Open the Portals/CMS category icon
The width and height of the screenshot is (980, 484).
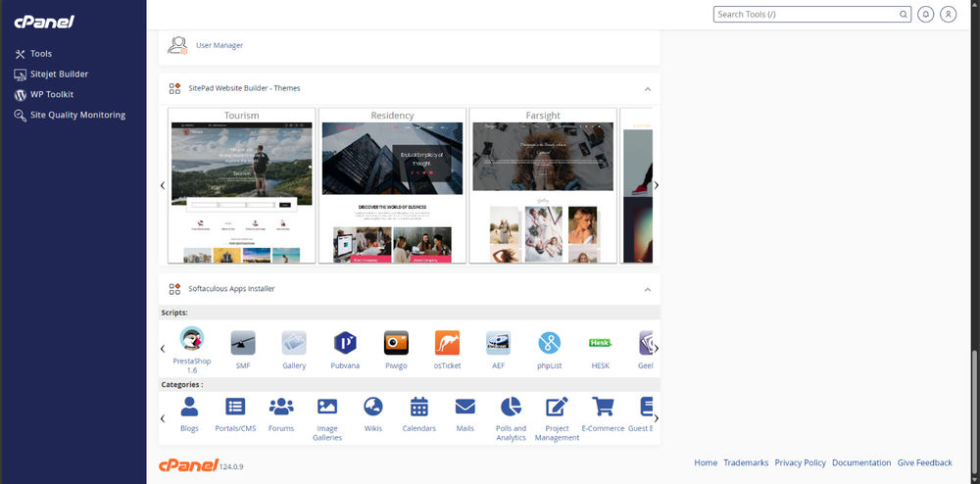[x=235, y=407]
